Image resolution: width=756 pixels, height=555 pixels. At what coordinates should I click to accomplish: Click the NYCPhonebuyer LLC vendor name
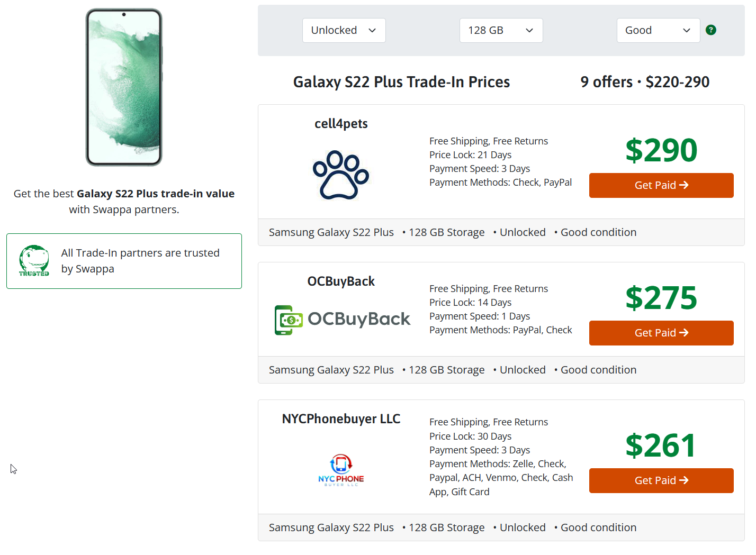pos(341,419)
